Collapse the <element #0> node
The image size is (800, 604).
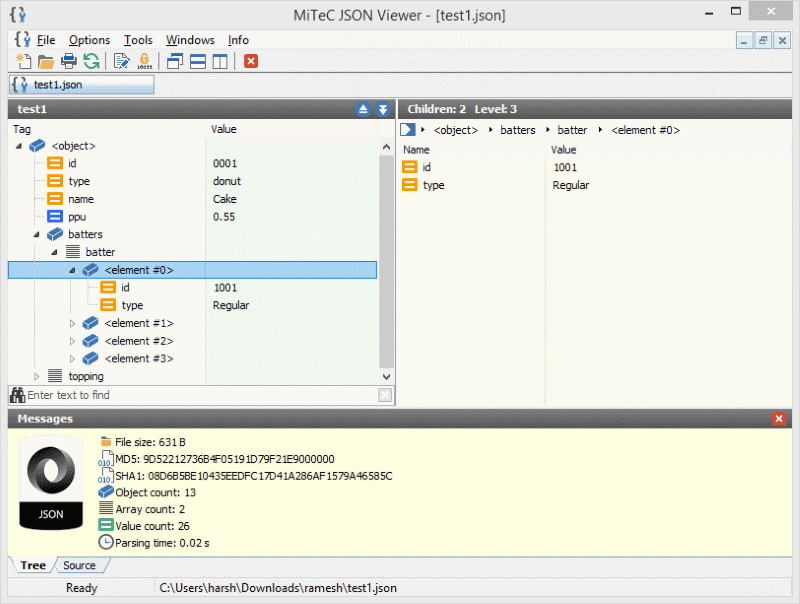72,270
